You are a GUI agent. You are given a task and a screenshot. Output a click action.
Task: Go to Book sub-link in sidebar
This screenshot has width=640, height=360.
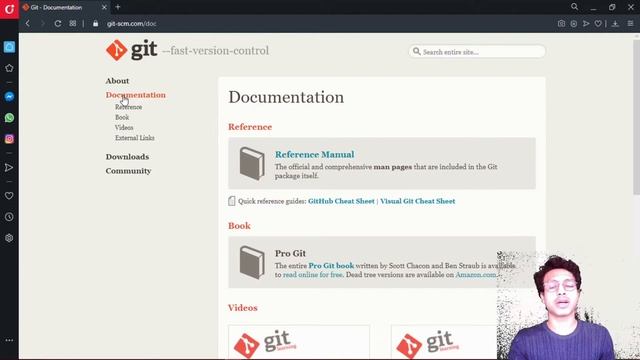(x=122, y=117)
